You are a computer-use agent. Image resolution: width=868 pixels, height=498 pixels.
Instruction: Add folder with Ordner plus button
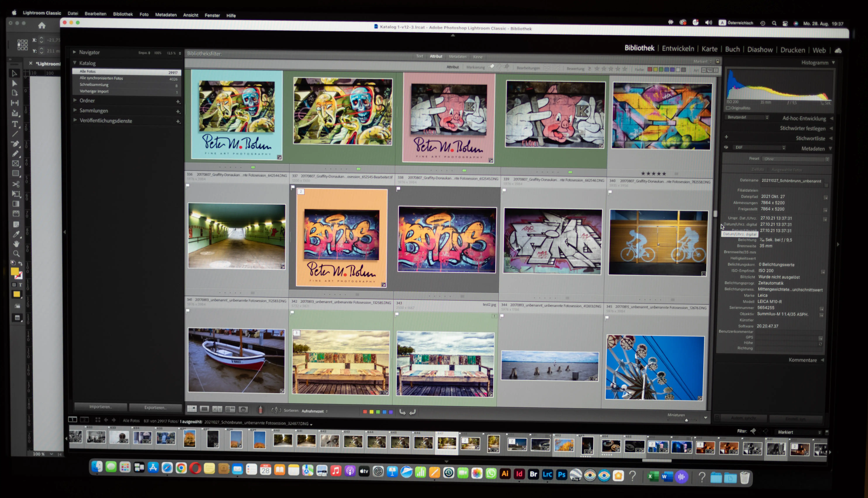coord(178,102)
